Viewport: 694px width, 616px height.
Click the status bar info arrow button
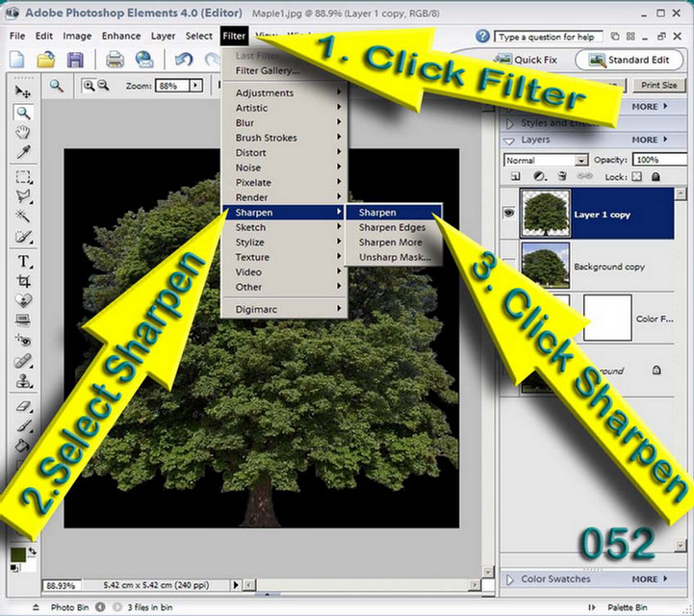tap(236, 585)
